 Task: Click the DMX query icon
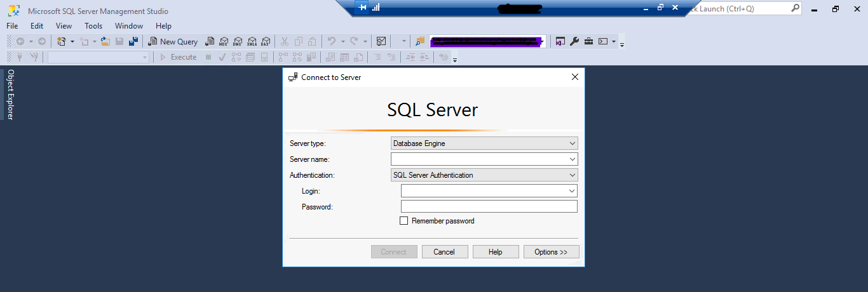(x=237, y=41)
